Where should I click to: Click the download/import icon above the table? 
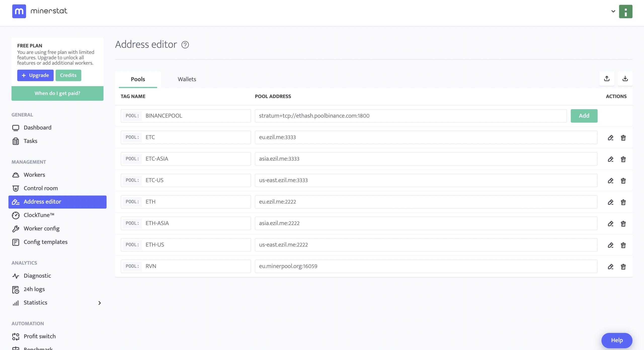point(625,79)
